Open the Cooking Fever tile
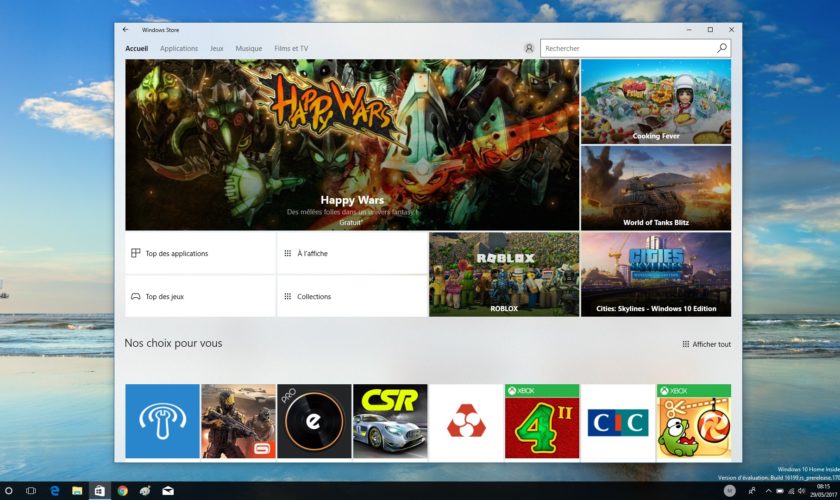The width and height of the screenshot is (840, 500). click(656, 102)
